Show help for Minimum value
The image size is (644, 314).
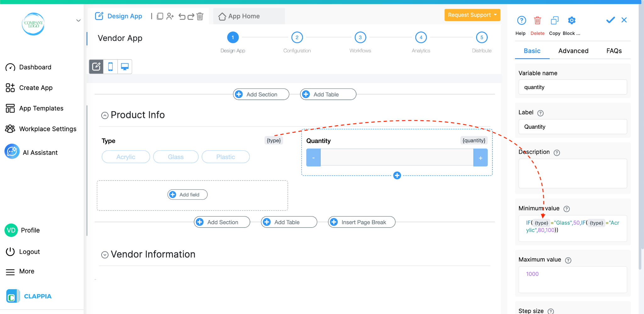(566, 209)
